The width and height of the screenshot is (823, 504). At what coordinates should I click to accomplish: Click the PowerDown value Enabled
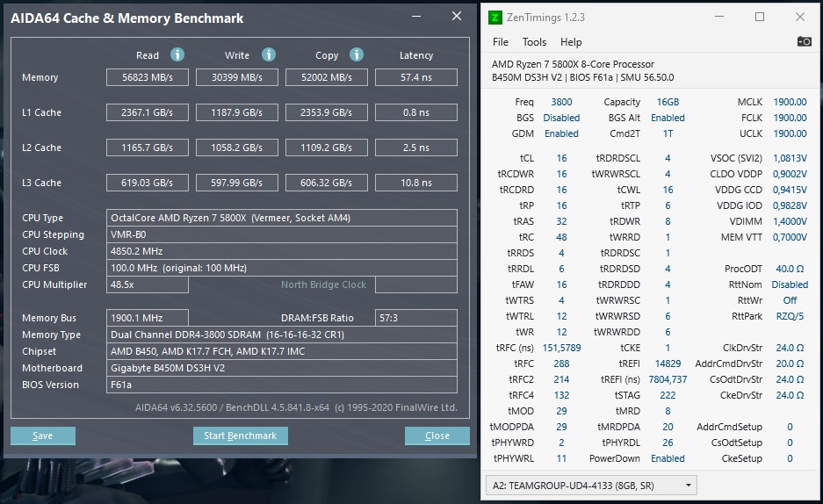tap(668, 458)
